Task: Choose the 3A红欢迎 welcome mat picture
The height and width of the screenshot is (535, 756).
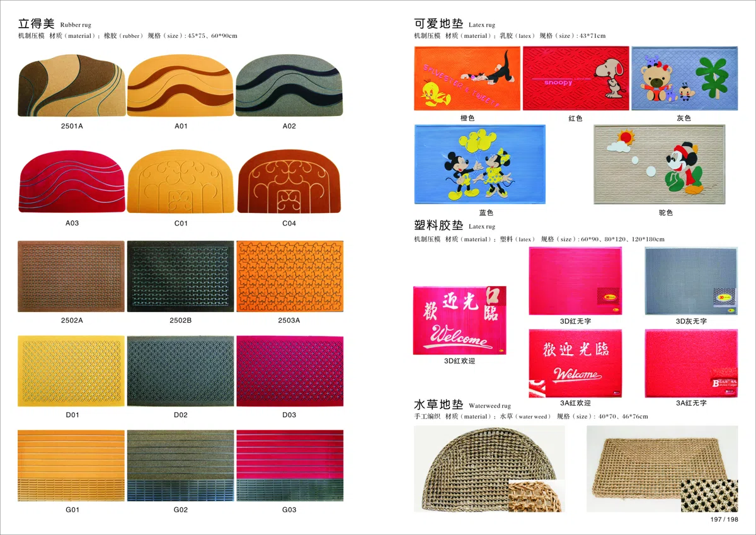Action: pos(575,364)
